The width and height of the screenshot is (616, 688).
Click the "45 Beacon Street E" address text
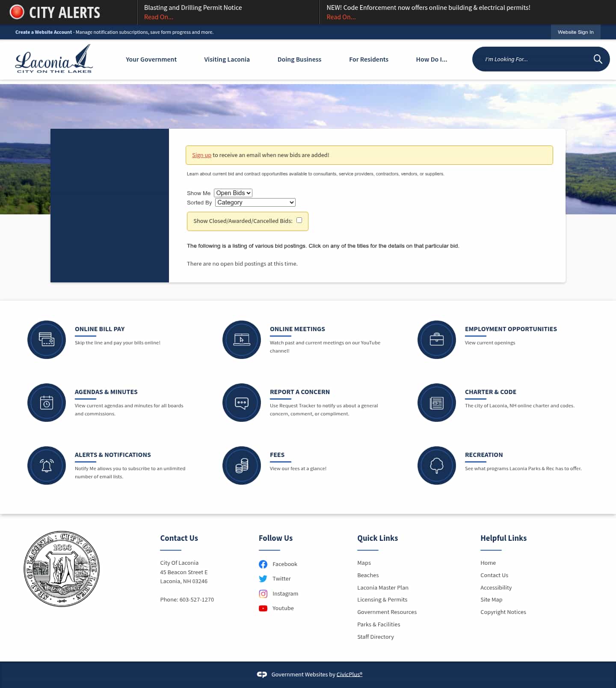[x=184, y=572]
